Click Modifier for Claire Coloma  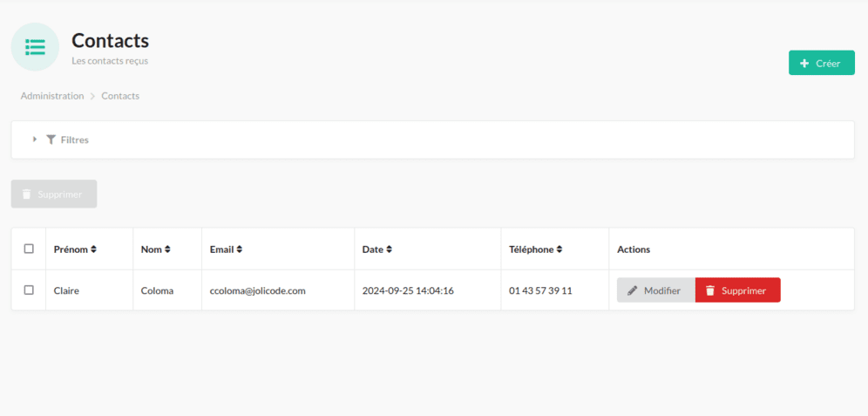pos(655,290)
